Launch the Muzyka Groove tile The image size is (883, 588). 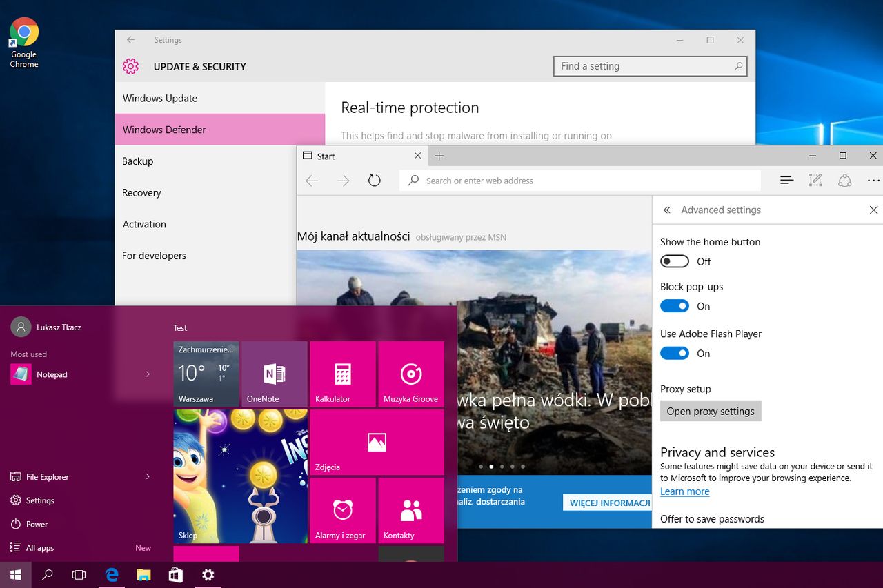pos(411,374)
